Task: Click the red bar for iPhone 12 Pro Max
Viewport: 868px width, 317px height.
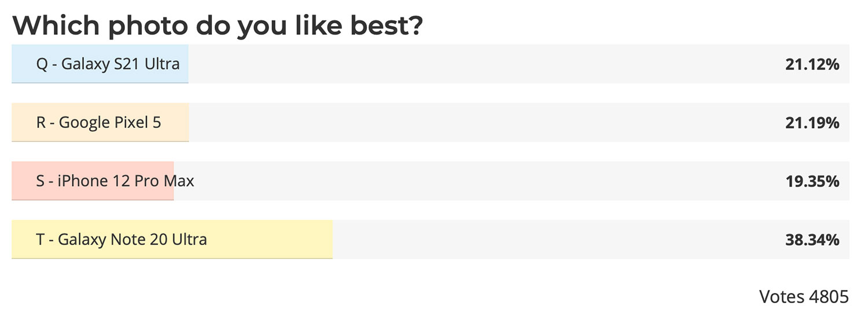Action: point(93,181)
